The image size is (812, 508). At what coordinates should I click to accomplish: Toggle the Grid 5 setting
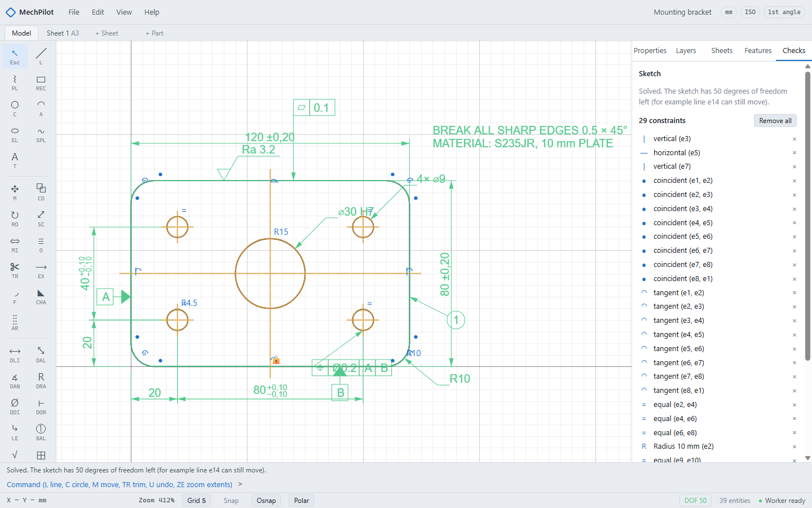(197, 501)
